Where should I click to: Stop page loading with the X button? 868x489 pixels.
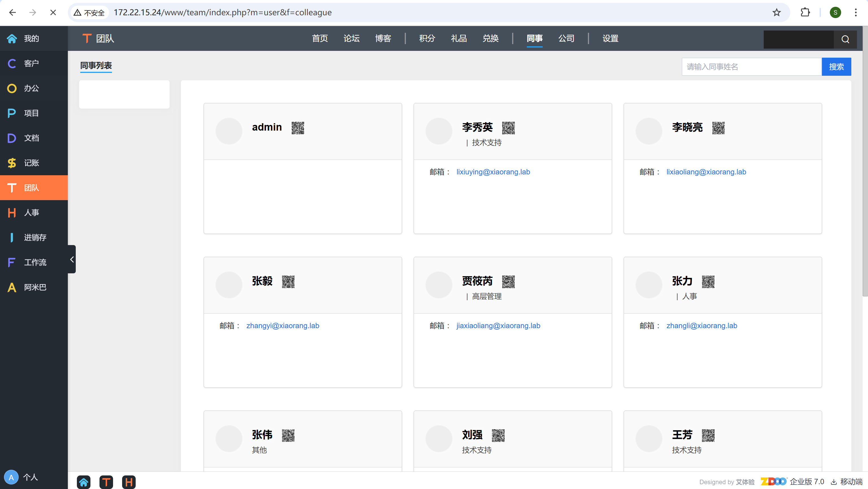tap(53, 12)
